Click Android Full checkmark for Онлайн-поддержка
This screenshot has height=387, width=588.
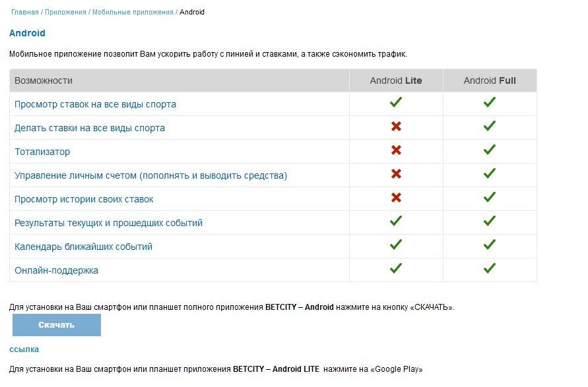[489, 269]
